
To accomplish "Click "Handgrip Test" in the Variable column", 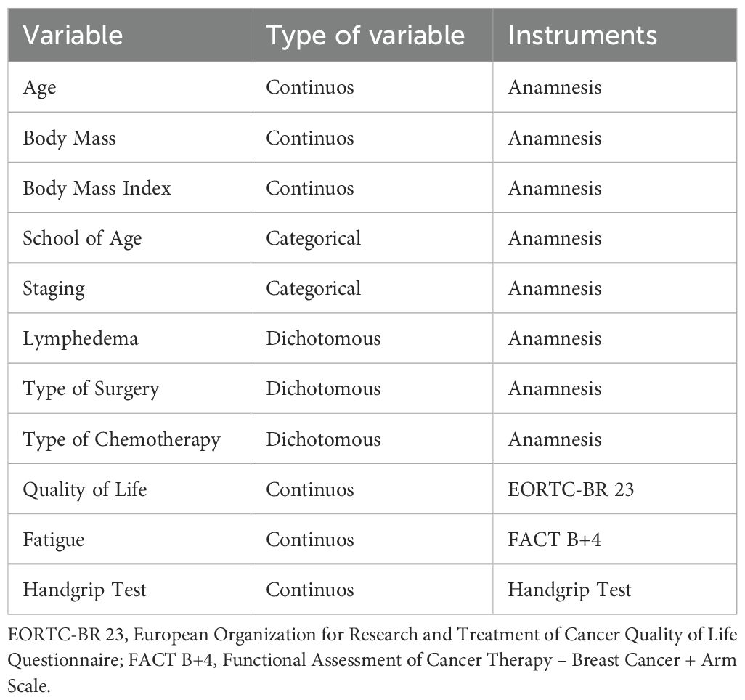I will coord(84,590).
